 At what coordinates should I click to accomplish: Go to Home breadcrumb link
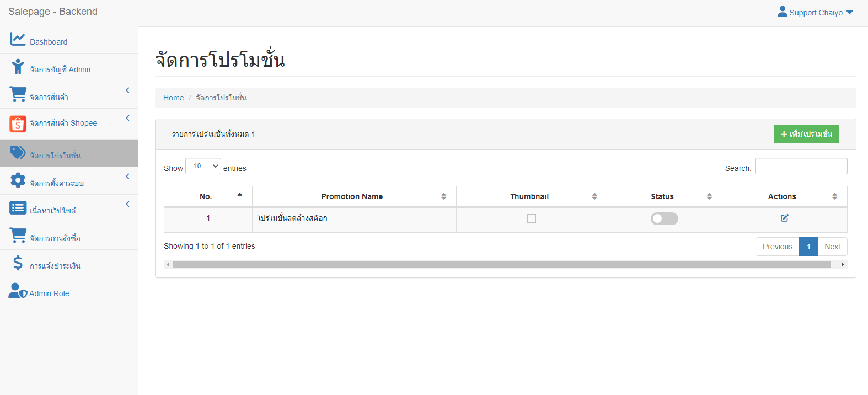click(173, 98)
